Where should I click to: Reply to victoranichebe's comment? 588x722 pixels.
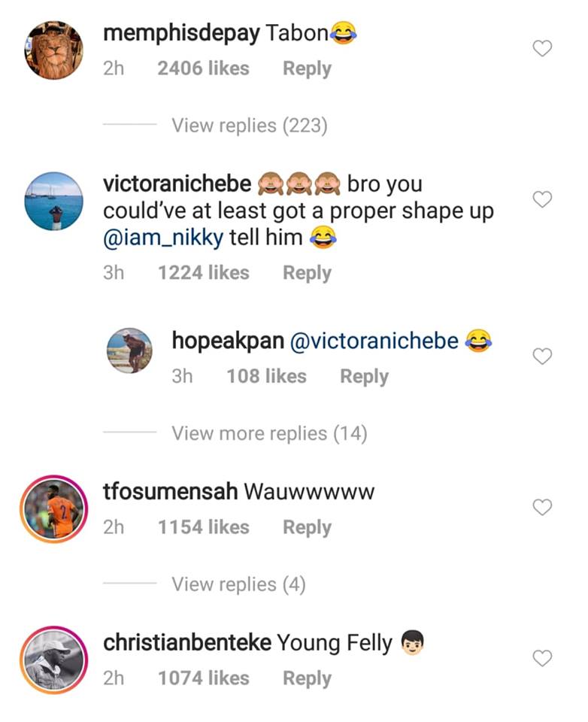click(307, 273)
